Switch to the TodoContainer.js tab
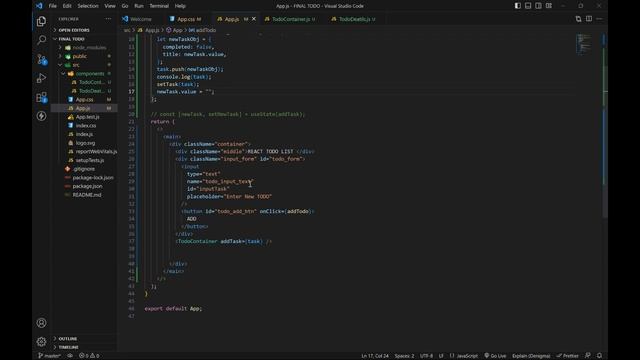This screenshot has width=640, height=360. (x=291, y=19)
